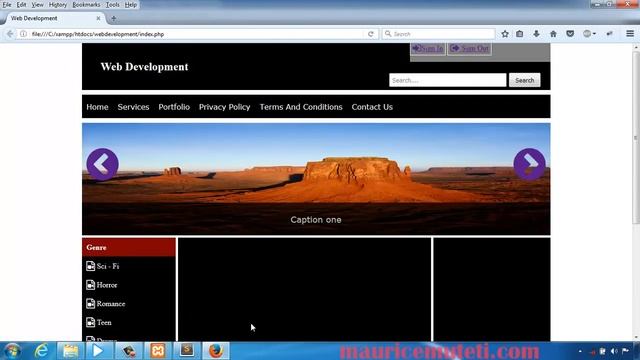Click the Teen genre file icon
This screenshot has width=640, height=360.
91,322
